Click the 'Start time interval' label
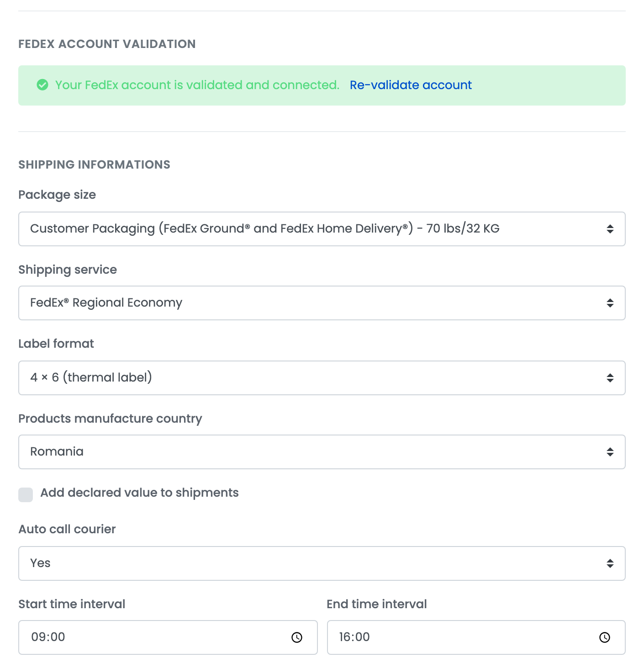The image size is (644, 658). 72,604
